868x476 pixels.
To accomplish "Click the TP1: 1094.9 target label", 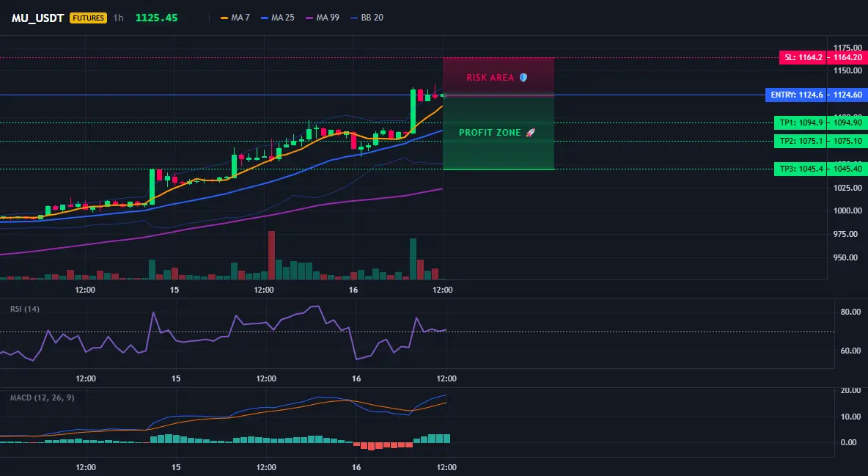I will (801, 123).
